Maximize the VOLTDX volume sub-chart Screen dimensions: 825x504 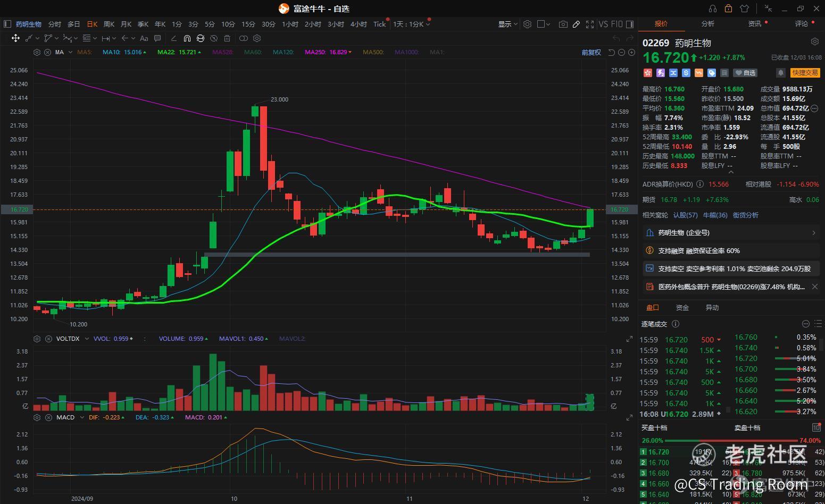[629, 339]
